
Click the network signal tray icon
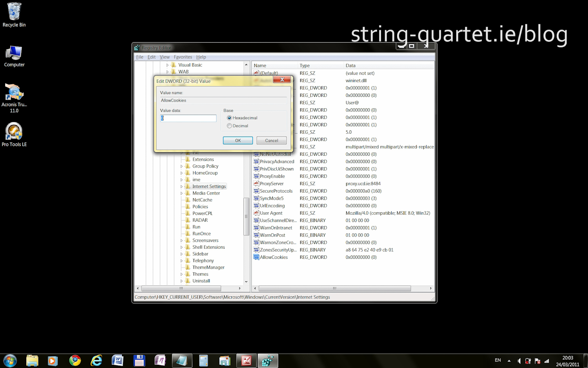(x=547, y=361)
